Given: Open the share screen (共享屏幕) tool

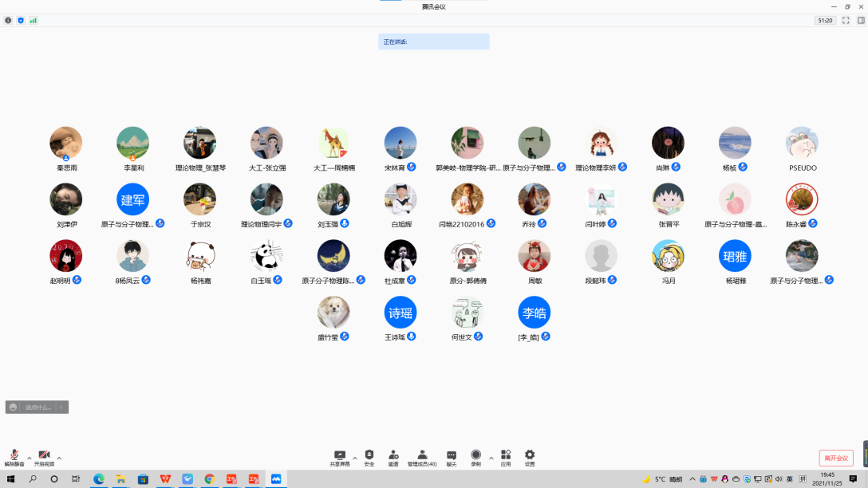Looking at the screenshot, I should tap(340, 456).
